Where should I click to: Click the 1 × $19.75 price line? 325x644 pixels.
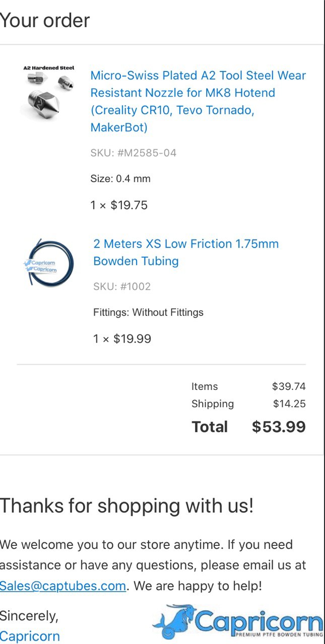119,205
